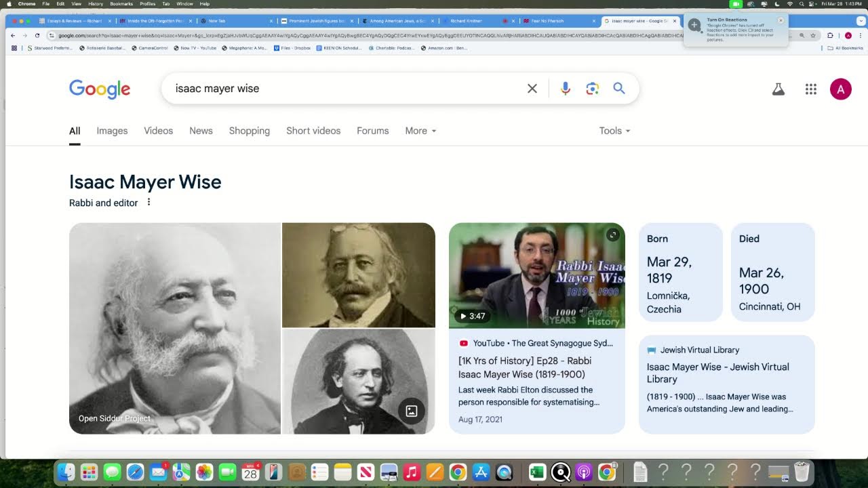Open the image gallery icon on portrait
Screen dimensions: 868x488
click(412, 411)
